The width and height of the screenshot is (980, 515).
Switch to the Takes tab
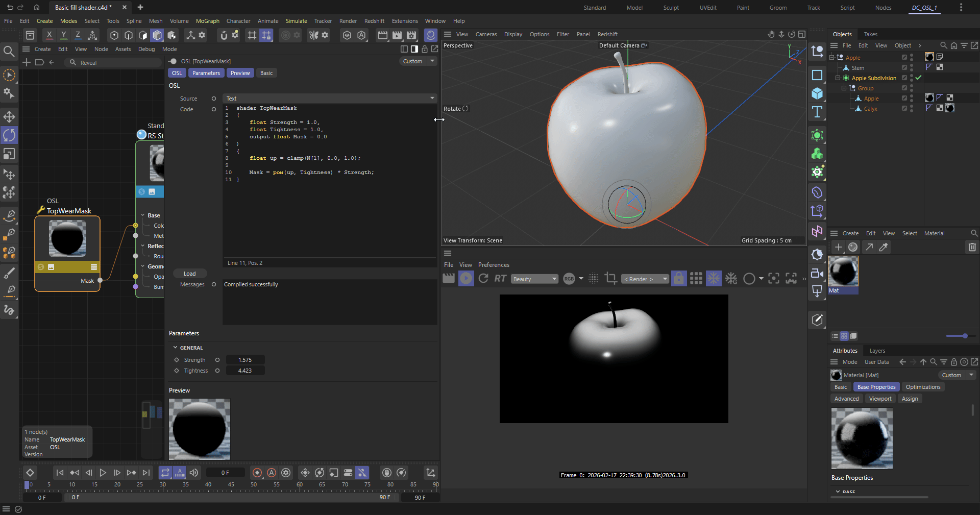[870, 34]
